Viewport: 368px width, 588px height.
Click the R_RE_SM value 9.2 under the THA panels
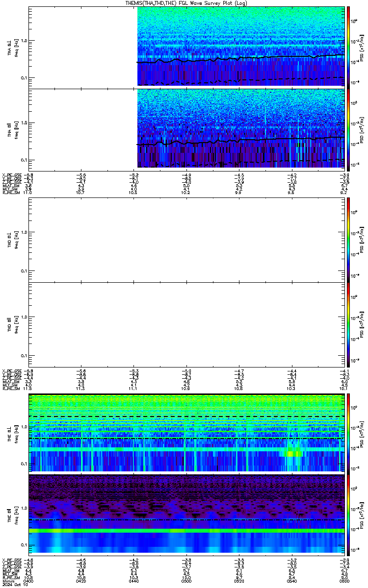(x=344, y=193)
